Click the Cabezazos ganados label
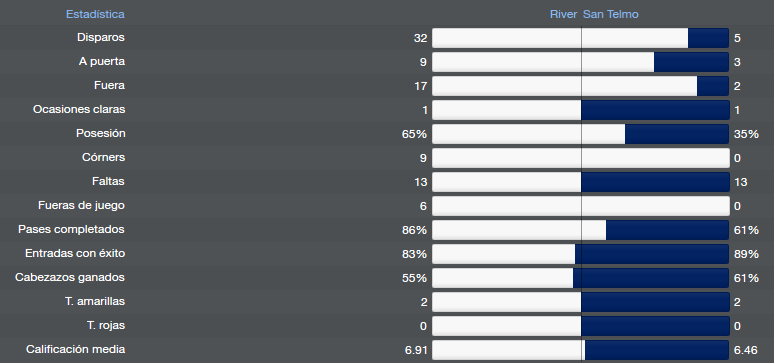 click(70, 278)
